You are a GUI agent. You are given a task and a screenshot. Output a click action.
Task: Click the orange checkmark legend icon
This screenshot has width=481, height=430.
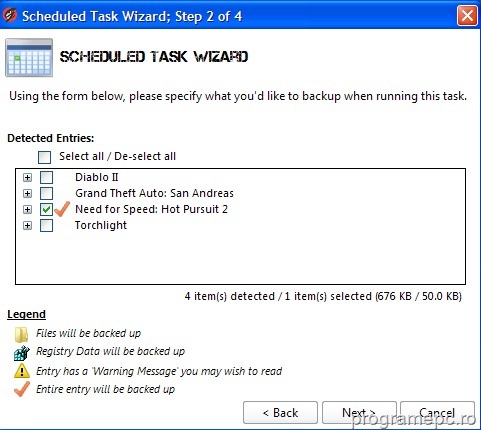pos(22,389)
